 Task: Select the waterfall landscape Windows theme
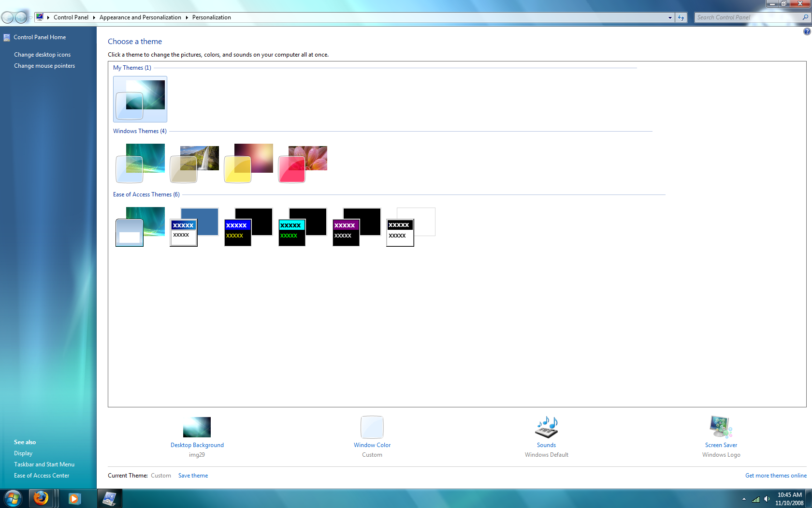tap(194, 164)
